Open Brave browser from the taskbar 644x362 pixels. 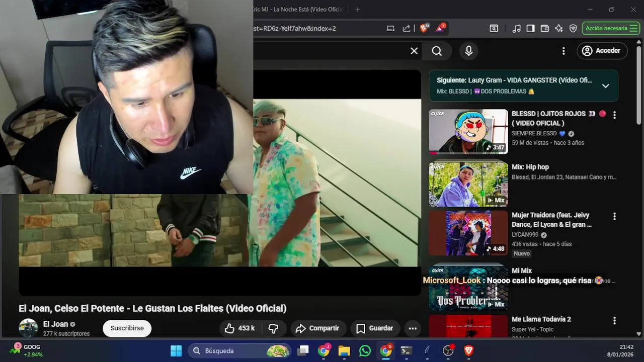468,351
